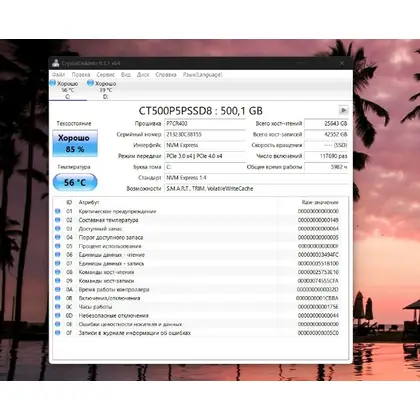Click the ID column header
Screen dimensions: 420x420
tap(69, 202)
